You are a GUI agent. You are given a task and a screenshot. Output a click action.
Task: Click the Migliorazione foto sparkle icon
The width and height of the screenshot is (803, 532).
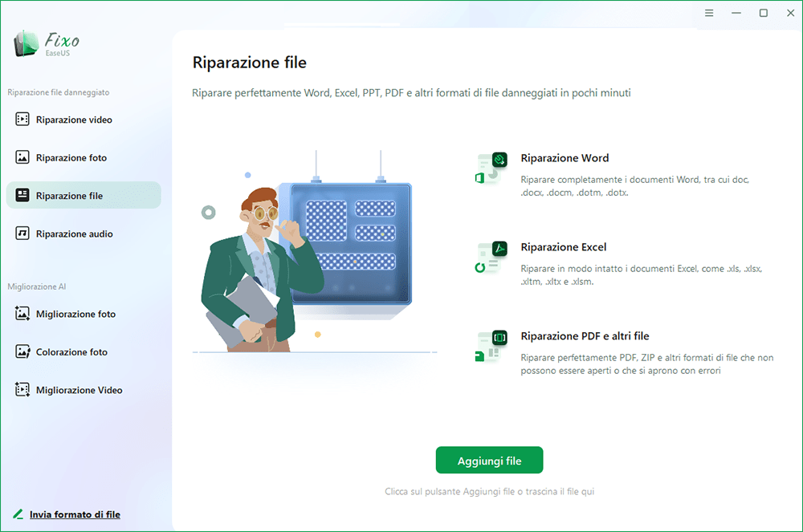[x=22, y=313]
